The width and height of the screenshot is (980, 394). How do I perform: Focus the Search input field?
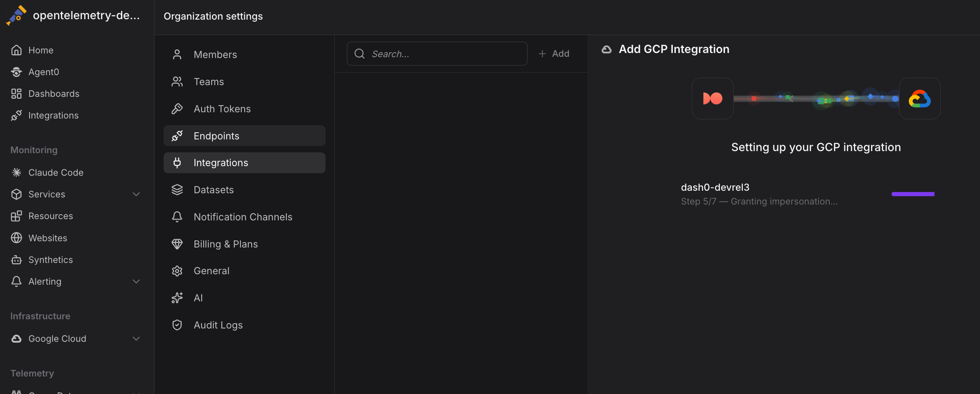tap(437, 53)
